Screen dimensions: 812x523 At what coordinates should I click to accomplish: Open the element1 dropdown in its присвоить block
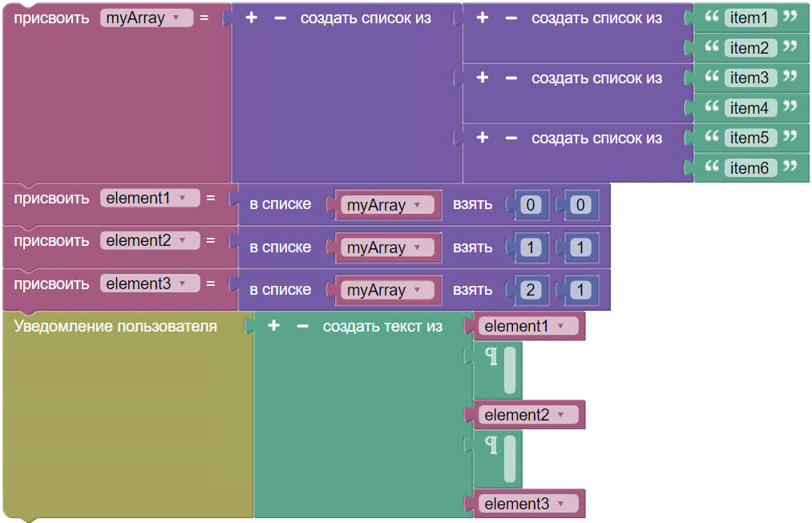point(150,198)
